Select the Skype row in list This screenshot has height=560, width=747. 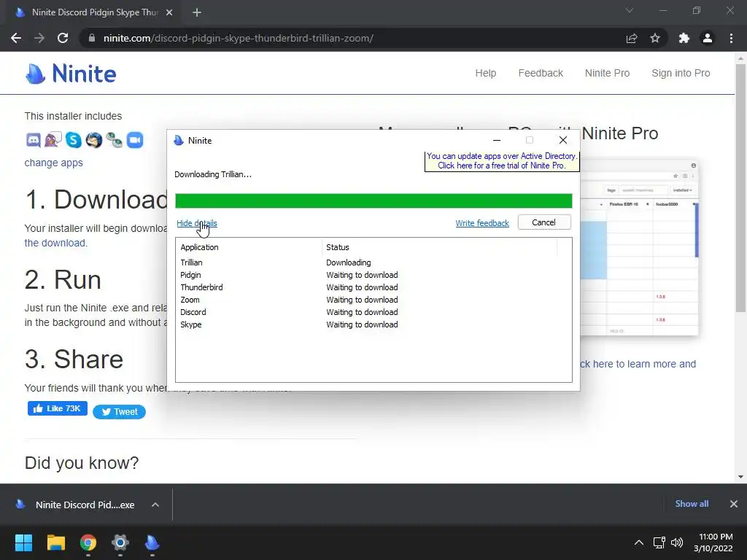[373, 324]
